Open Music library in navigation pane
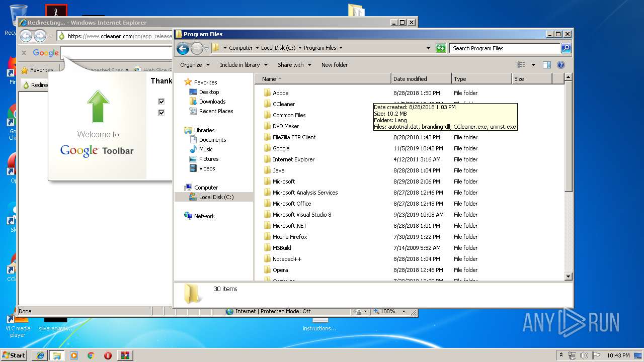The height and width of the screenshot is (362, 644). (x=205, y=149)
